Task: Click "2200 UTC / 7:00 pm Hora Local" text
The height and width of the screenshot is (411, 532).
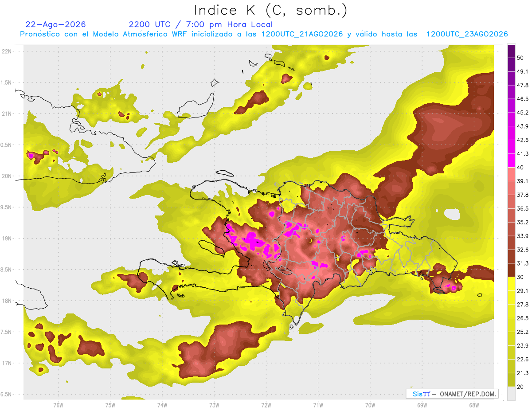Action: (x=200, y=24)
